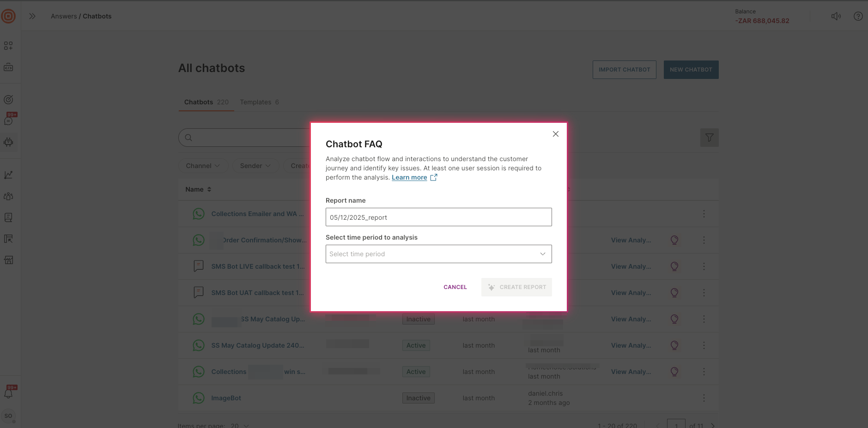This screenshot has height=428, width=868.
Task: Open the developer tools sidebar icon
Action: [8, 67]
